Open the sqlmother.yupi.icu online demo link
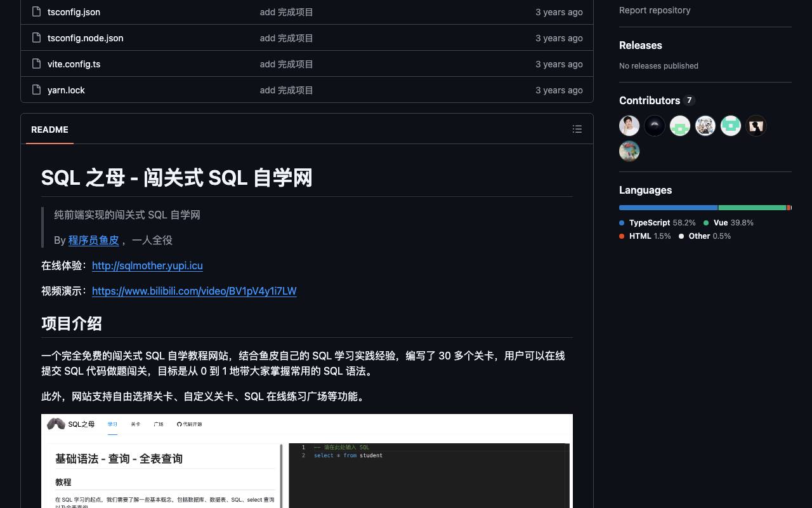Viewport: 812px width, 508px height. pyautogui.click(x=147, y=265)
